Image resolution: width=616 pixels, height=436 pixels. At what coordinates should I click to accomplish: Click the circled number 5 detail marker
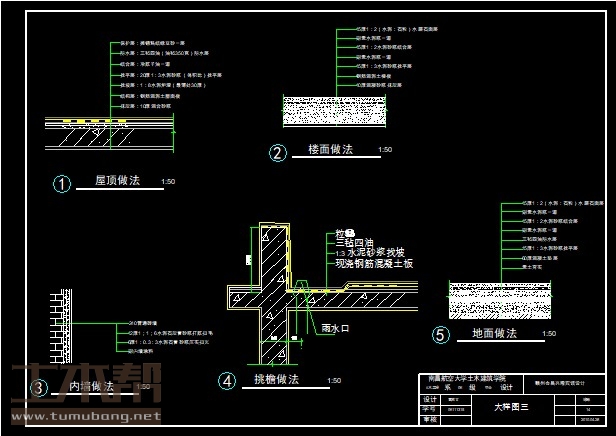(441, 335)
